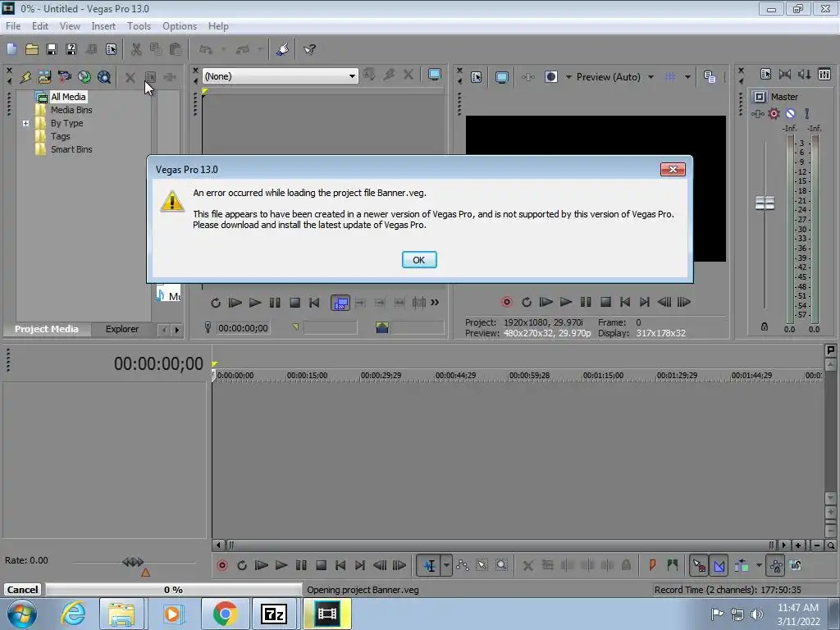Open the Split Screen View dropdown arrow
Screen dimensions: 840x630
click(x=568, y=77)
